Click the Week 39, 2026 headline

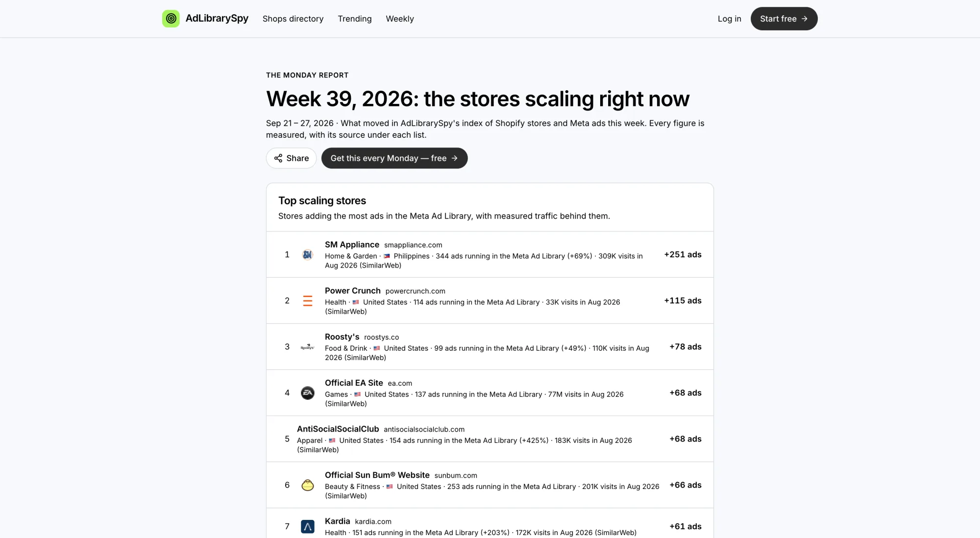(x=478, y=99)
